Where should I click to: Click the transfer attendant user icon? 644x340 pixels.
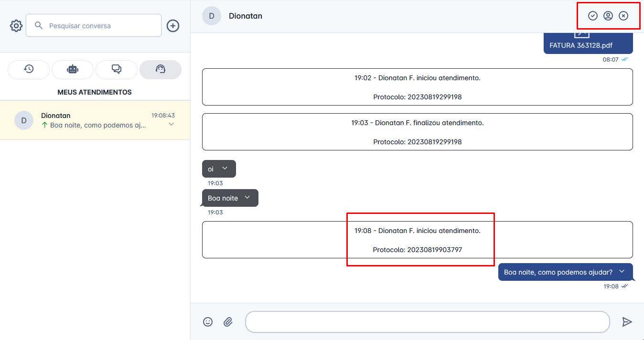608,16
